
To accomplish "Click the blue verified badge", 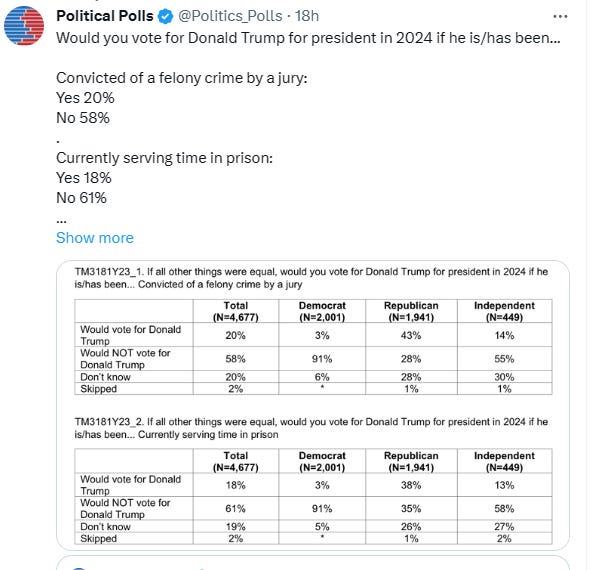I will point(165,17).
